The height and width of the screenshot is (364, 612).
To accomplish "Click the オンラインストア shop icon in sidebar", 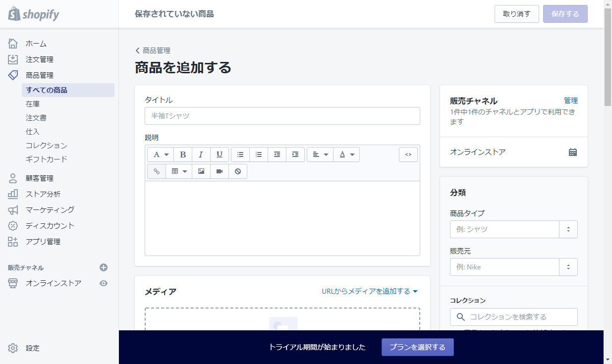I will [x=13, y=283].
